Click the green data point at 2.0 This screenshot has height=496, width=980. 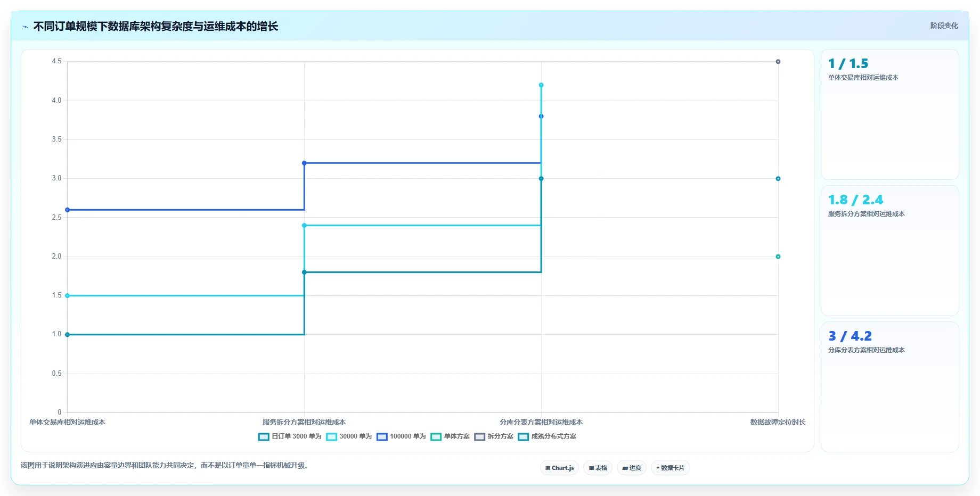coord(778,257)
